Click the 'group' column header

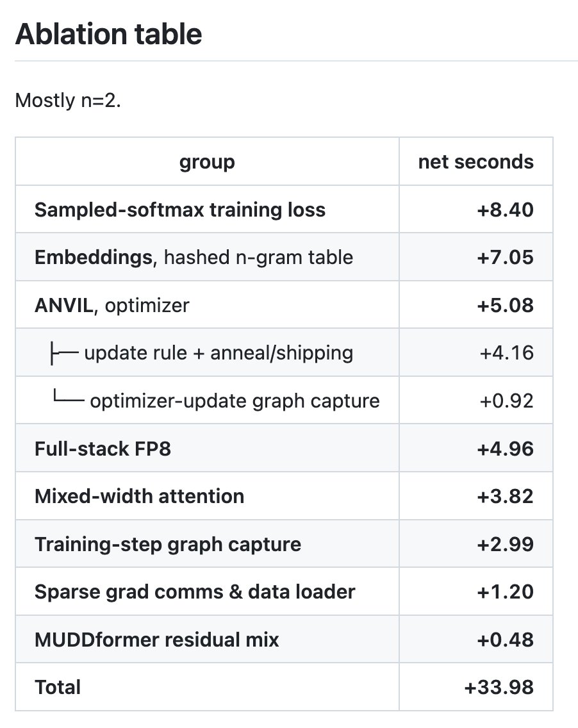point(207,161)
